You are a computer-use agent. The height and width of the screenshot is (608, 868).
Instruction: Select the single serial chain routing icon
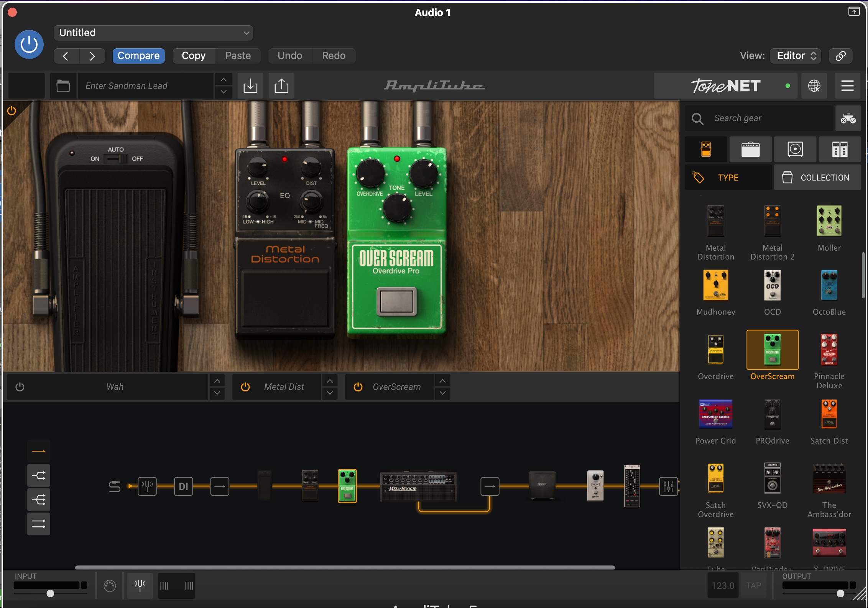38,451
